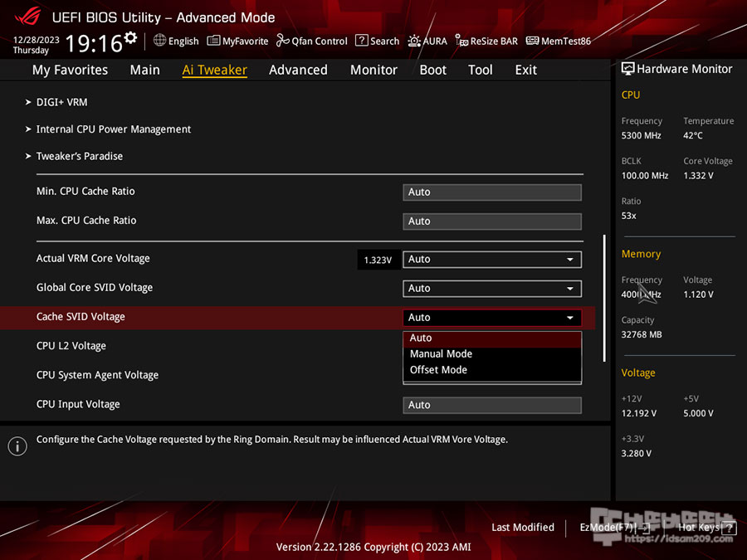747x560 pixels.
Task: Click +3.3V reading 3.280 V
Action: [x=636, y=453]
